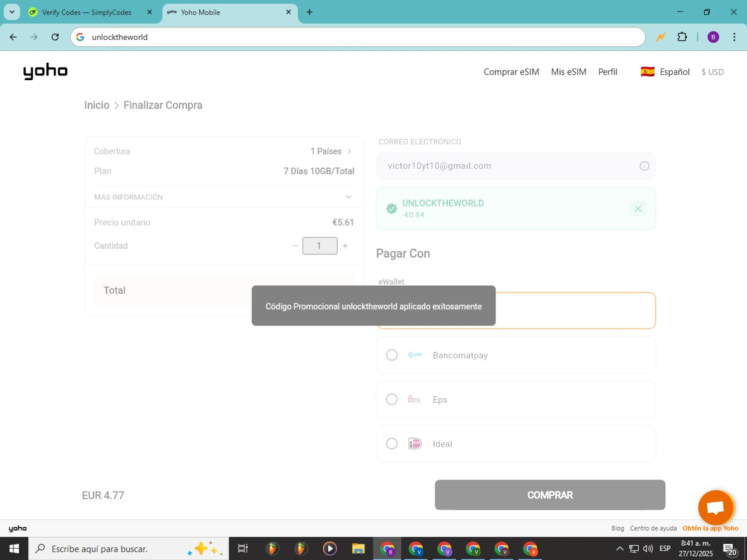
Task: Select the Bancomatpay payment option
Action: pos(516,355)
